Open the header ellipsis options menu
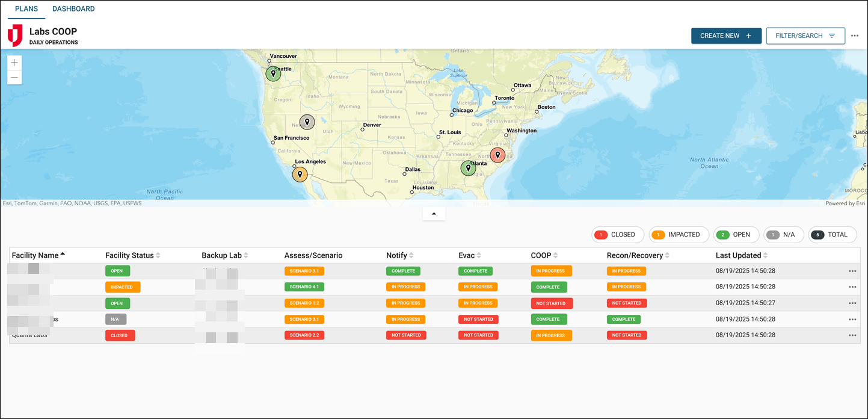 click(x=855, y=36)
